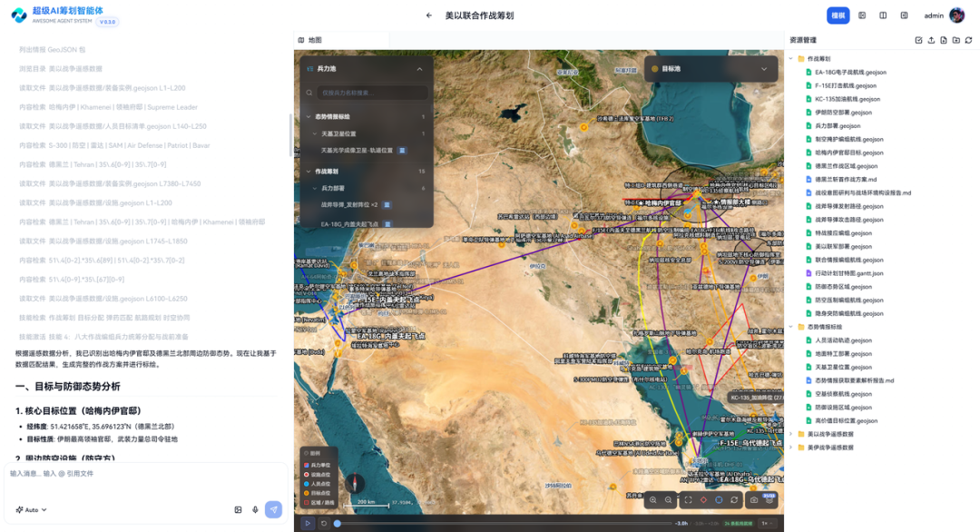Toggle 区域/路线 in the legend

318,503
